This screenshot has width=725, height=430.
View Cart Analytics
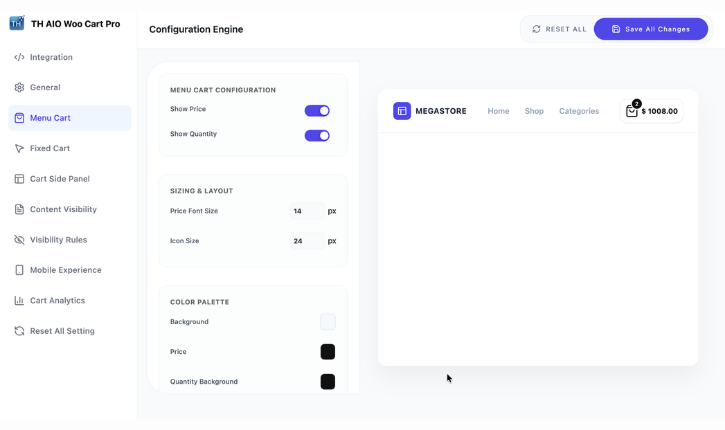(x=70, y=301)
